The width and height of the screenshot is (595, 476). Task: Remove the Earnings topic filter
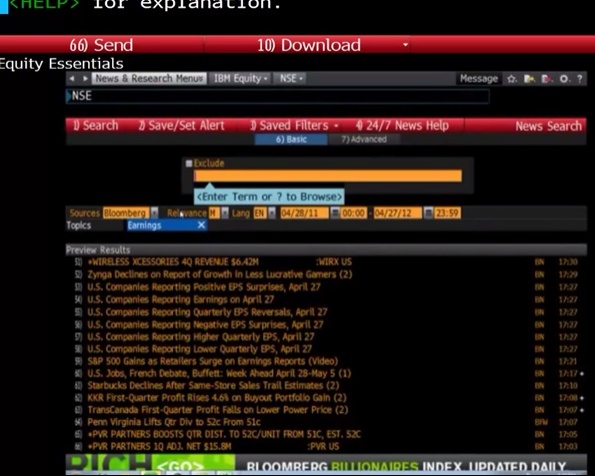tap(201, 225)
